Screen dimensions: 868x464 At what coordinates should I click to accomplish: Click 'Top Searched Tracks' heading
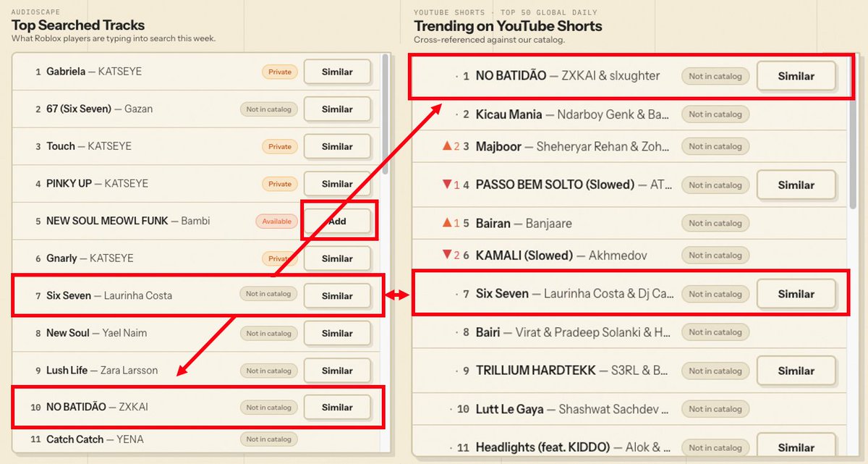[x=78, y=26]
